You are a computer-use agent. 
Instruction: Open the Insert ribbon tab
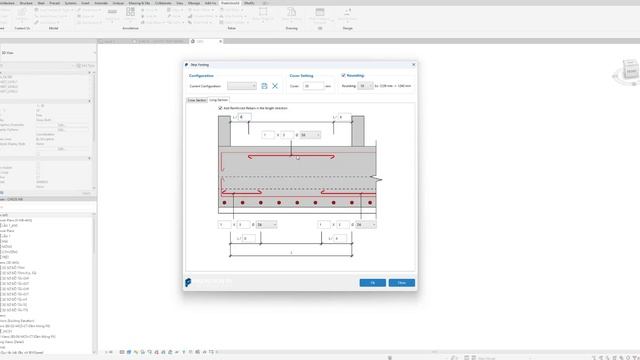click(85, 3)
